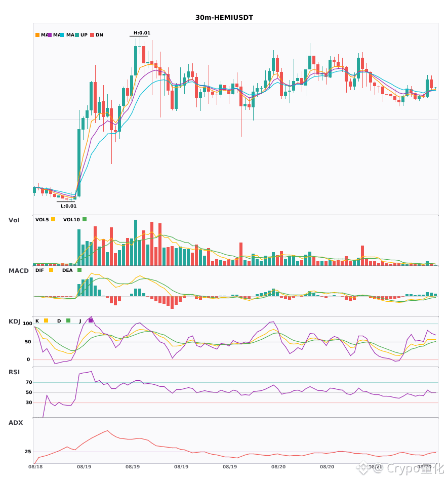Click the 0 axis value in KDJ panel
This screenshot has height=481, width=448.
(x=28, y=359)
